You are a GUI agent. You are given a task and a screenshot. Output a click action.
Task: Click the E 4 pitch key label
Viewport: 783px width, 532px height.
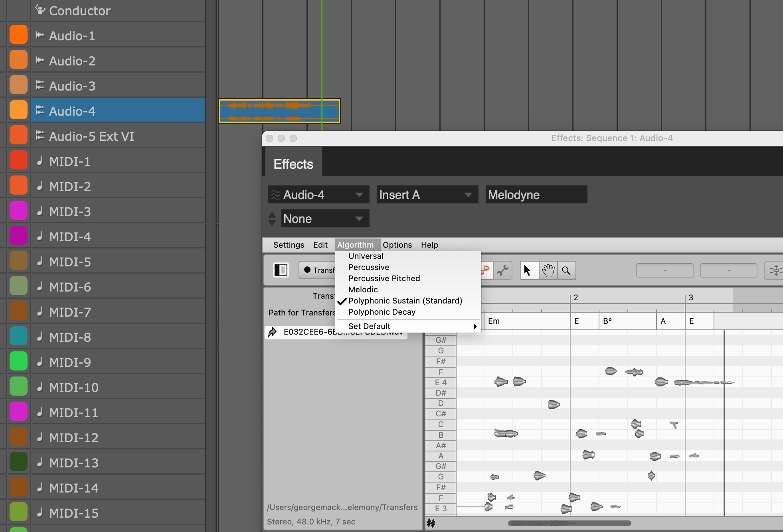(x=441, y=382)
